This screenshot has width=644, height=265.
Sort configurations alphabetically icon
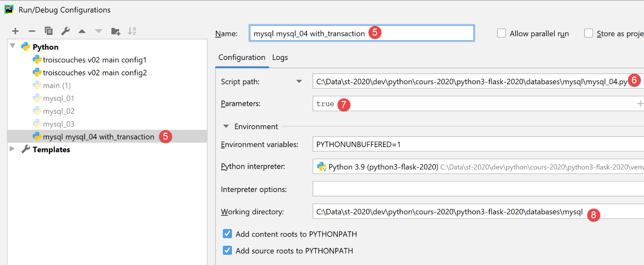132,31
